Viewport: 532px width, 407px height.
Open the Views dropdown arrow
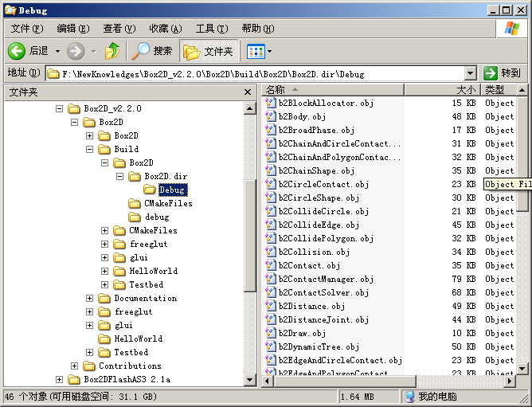click(269, 52)
